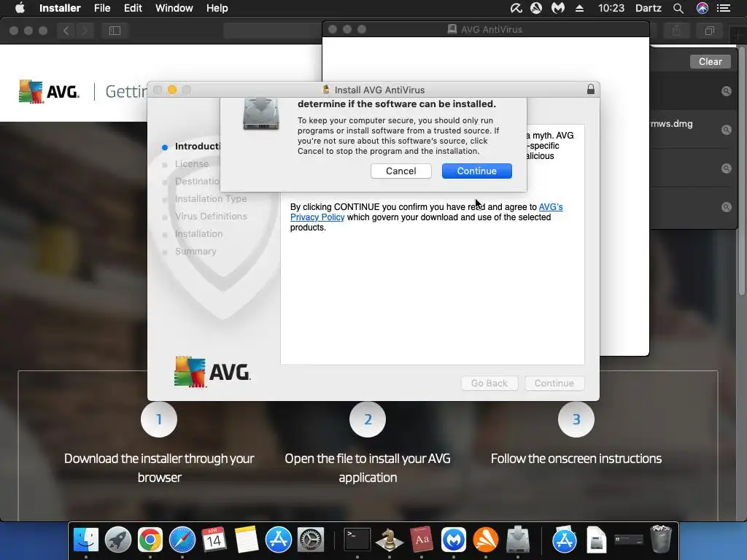Viewport: 747px width, 560px height.
Task: Open Calendar from the dock
Action: [214, 540]
